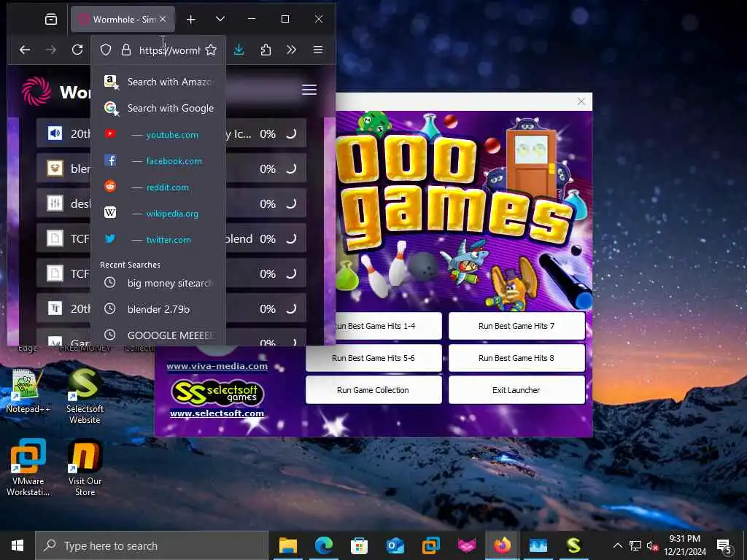Open Firefox downloads panel
Viewport: 747px width, 560px height.
point(239,50)
